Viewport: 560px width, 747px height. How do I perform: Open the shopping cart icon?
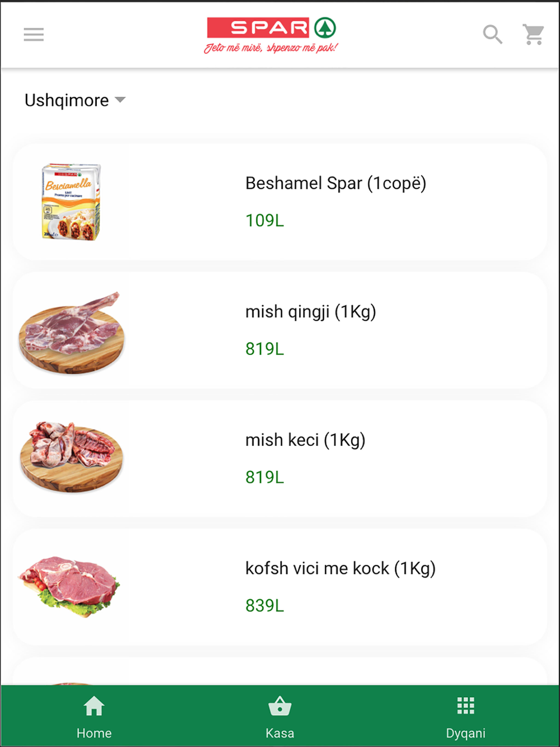(534, 35)
